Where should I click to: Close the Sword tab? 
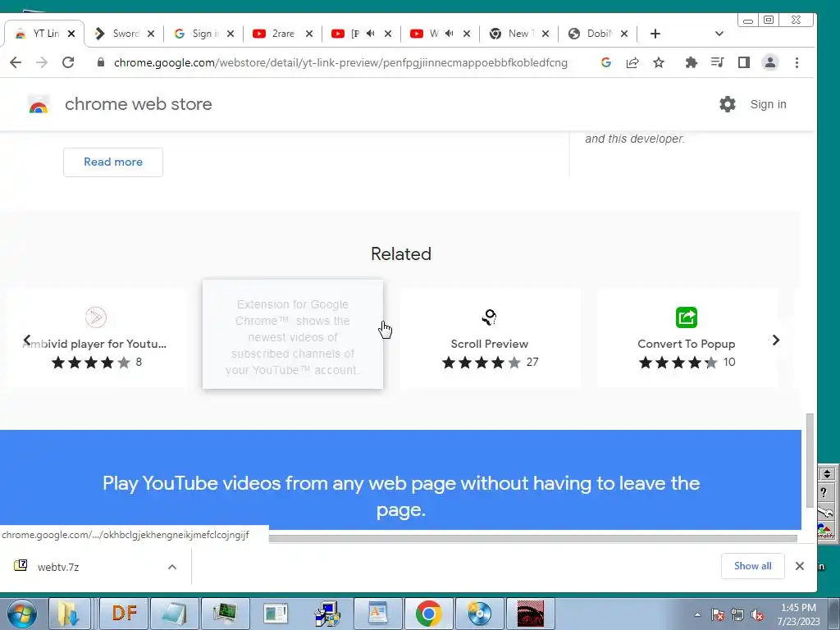[151, 34]
